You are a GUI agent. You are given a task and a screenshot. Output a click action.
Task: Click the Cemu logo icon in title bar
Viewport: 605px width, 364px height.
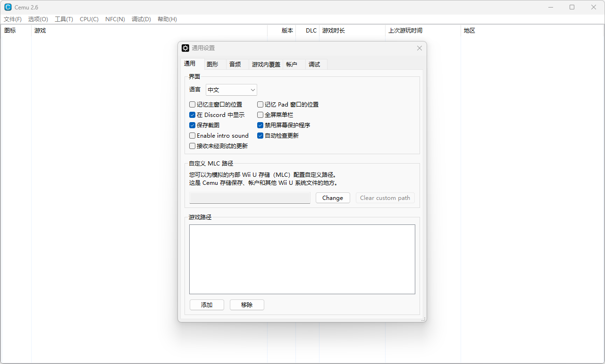tap(8, 7)
